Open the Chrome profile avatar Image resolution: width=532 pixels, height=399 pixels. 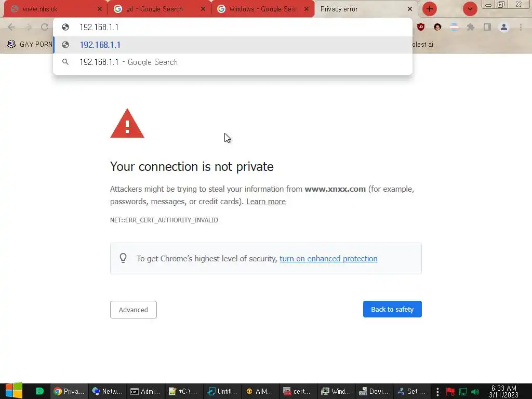504,27
